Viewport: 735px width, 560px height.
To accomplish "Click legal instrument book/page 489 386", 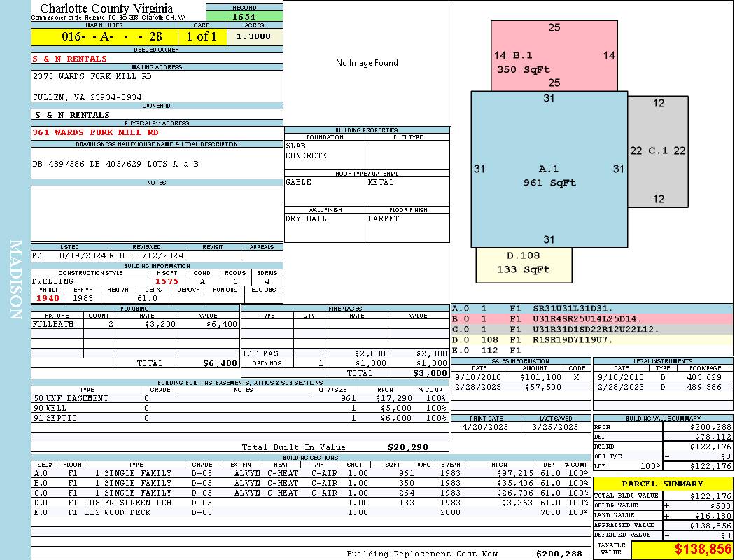I will pos(704,387).
